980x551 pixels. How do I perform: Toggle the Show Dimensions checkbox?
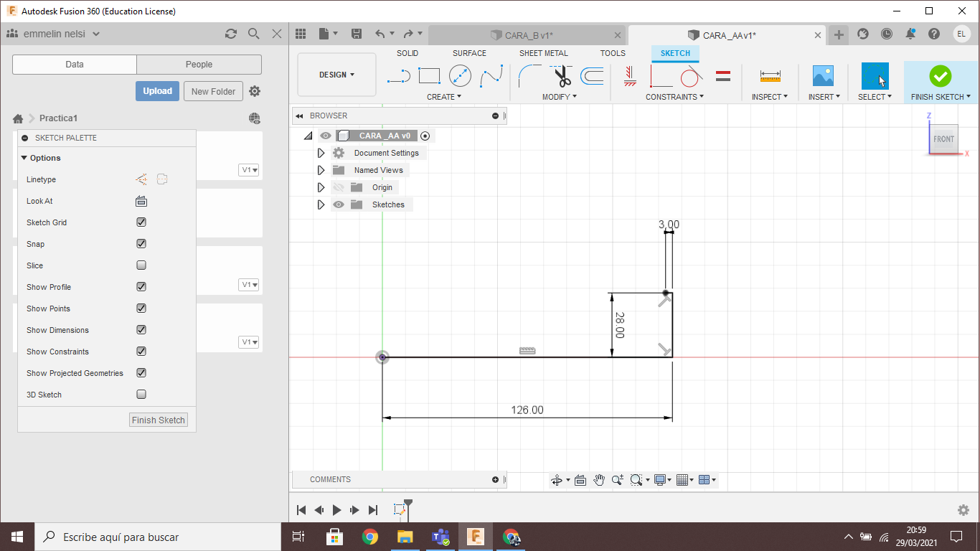141,330
